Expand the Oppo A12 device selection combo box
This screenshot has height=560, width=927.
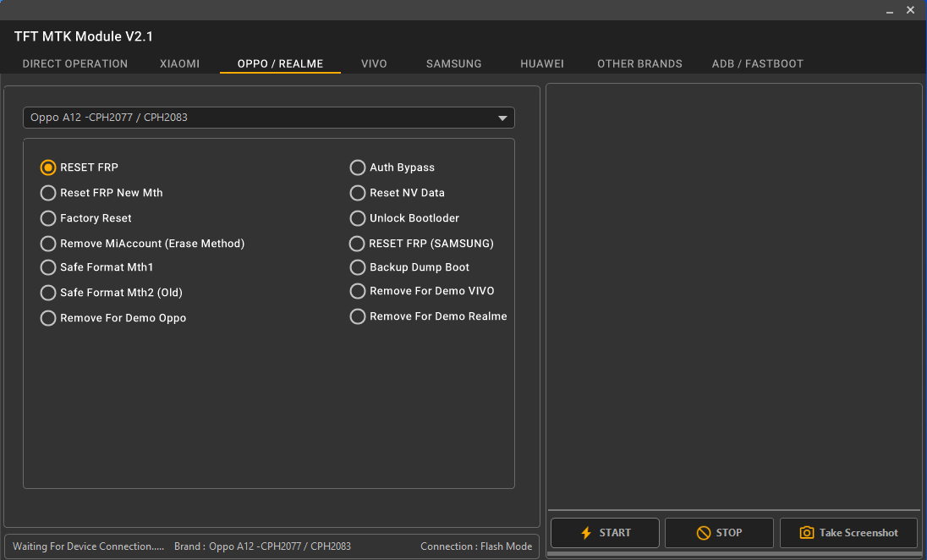[x=268, y=118]
